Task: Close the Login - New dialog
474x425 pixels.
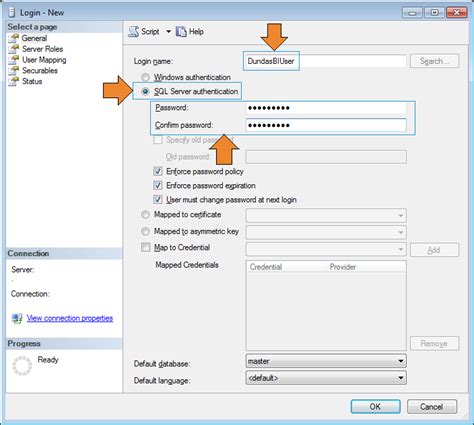Action: (x=457, y=13)
